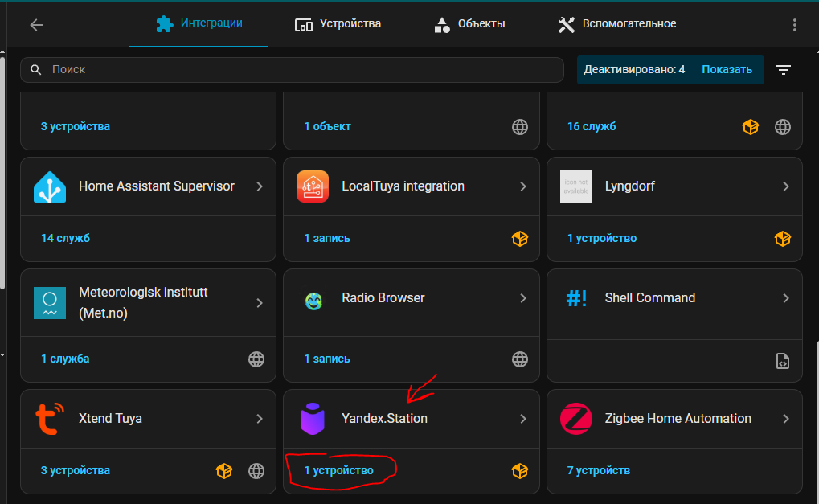The image size is (819, 504).
Task: Expand LocalTuya integration via chevron
Action: (523, 186)
